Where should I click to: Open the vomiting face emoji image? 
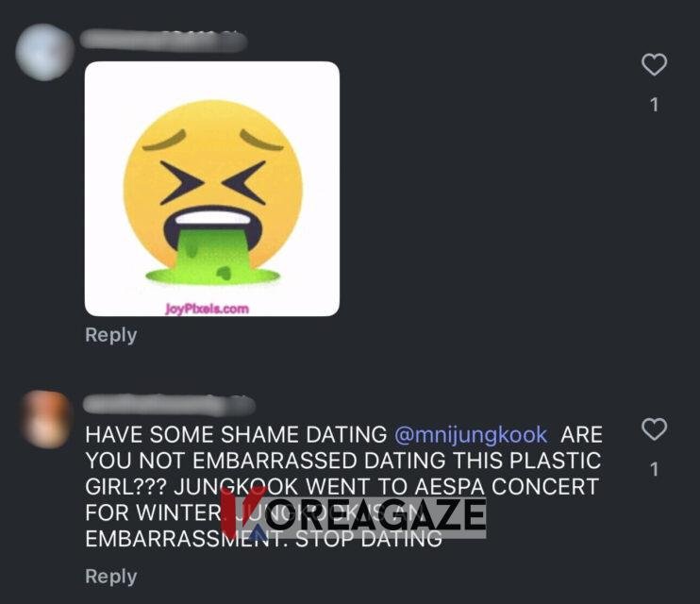point(212,189)
